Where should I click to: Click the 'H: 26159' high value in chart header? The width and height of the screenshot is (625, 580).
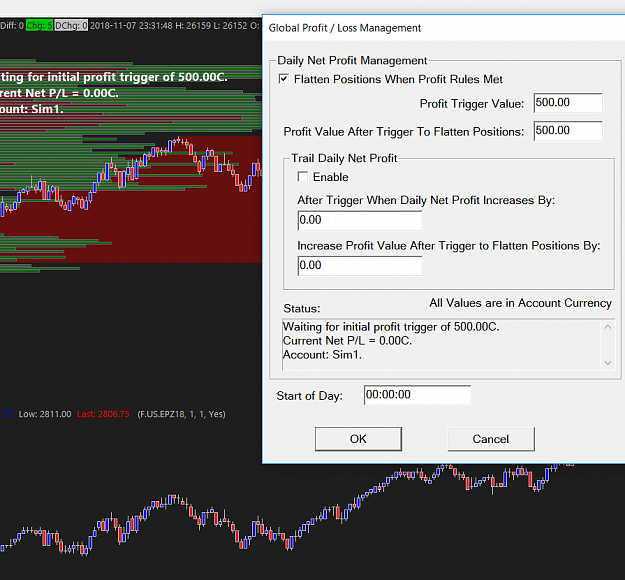tap(191, 26)
